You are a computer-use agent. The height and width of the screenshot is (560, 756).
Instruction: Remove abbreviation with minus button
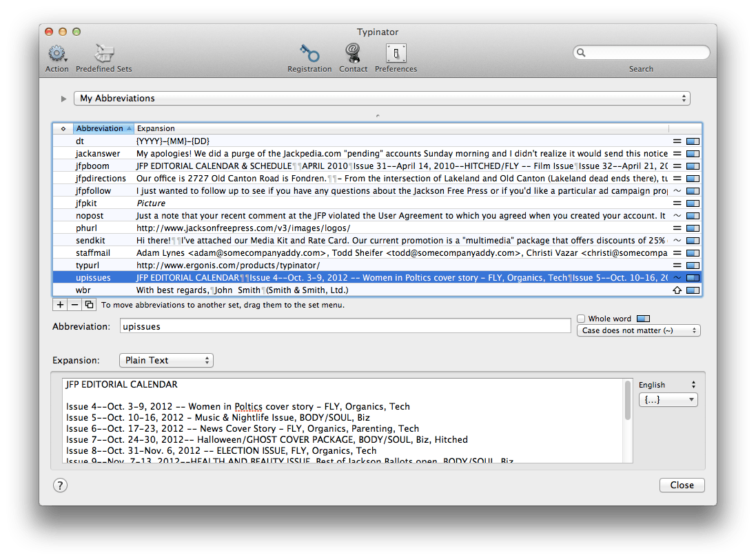point(74,304)
